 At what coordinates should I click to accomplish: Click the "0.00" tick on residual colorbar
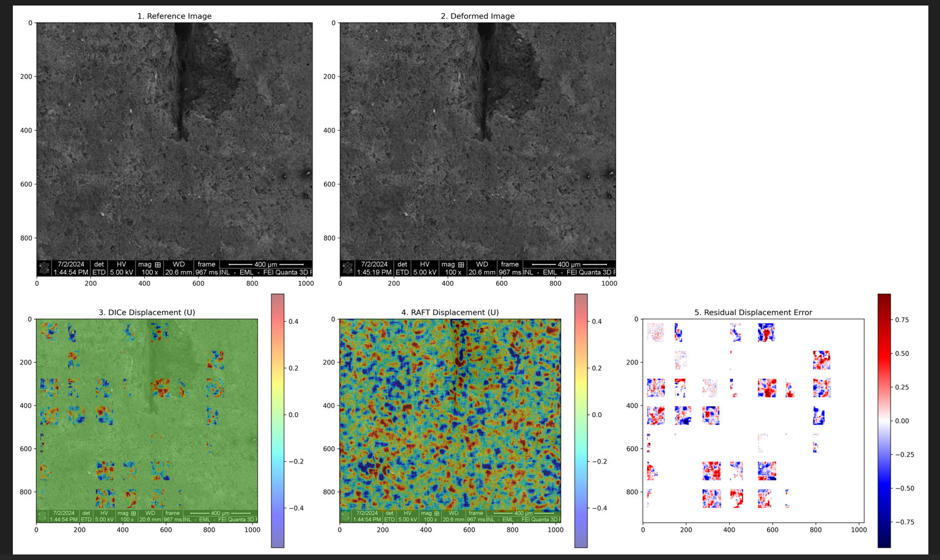902,421
